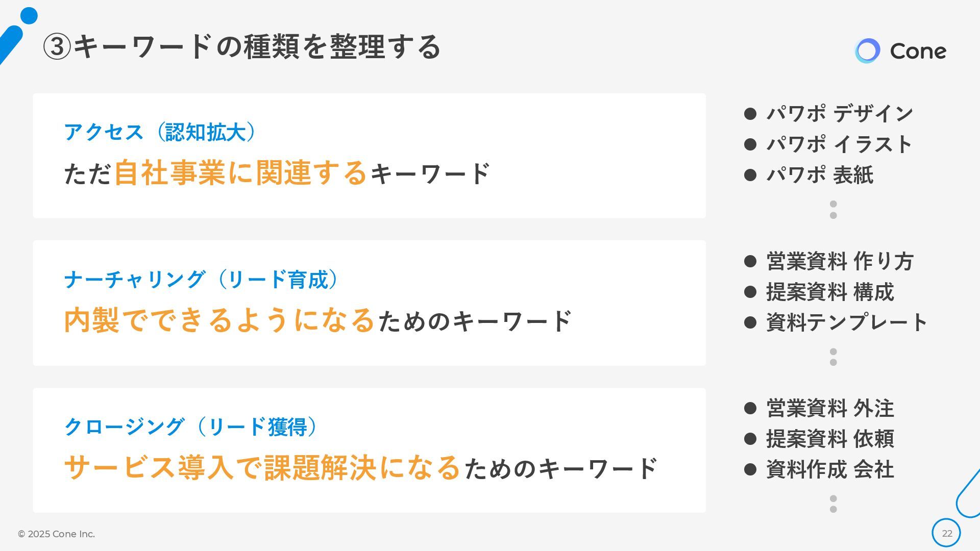This screenshot has width=980, height=551.
Task: Click the アクセス（認知拡大） heading
Action: (x=160, y=132)
